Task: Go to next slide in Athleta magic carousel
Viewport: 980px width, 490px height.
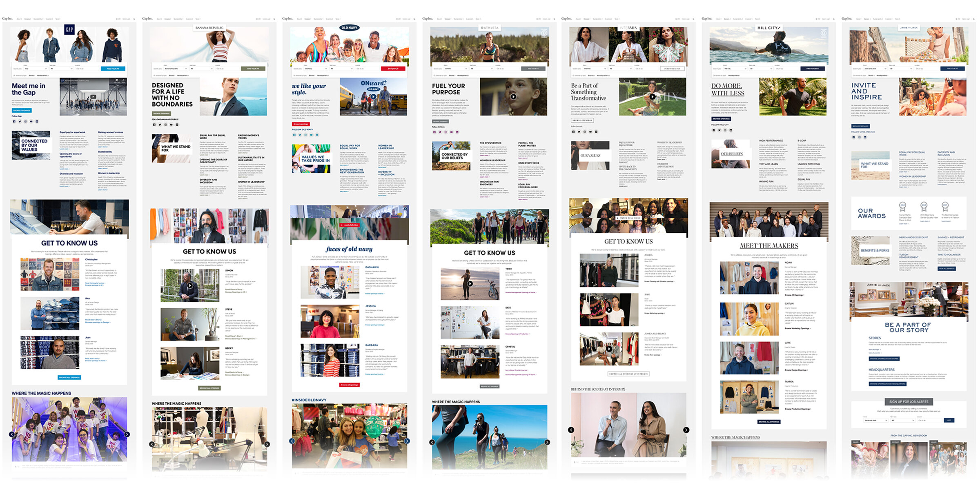Action: pyautogui.click(x=547, y=442)
